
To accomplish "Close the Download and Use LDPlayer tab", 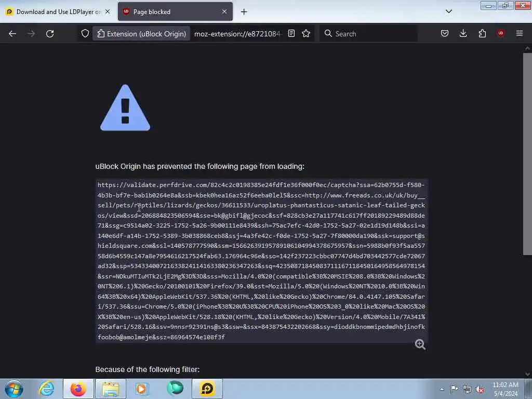I will pyautogui.click(x=108, y=11).
